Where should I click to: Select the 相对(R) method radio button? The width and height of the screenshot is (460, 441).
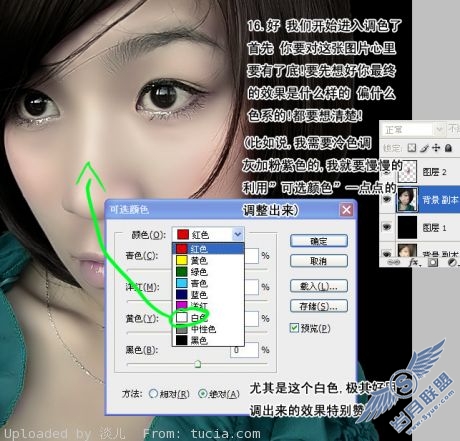click(x=153, y=394)
